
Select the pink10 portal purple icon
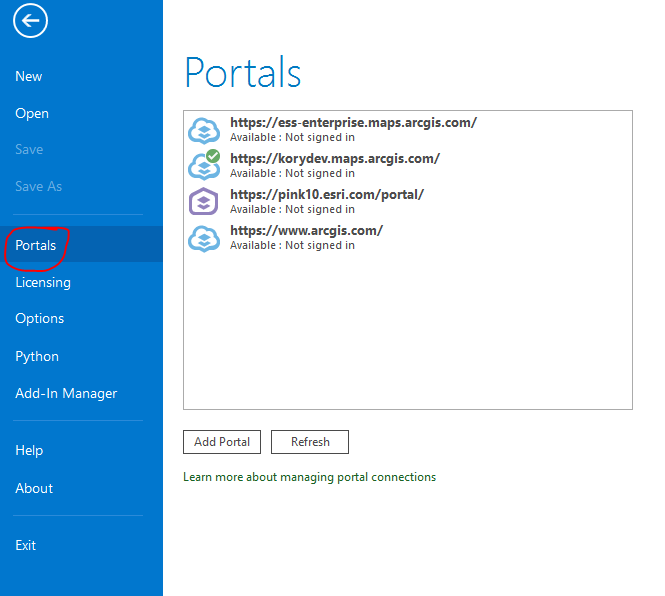coord(204,201)
